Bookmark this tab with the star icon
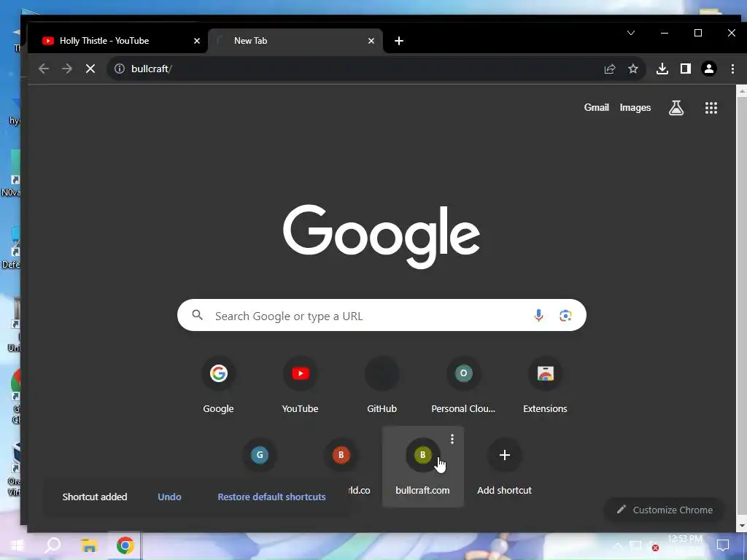 pos(633,69)
